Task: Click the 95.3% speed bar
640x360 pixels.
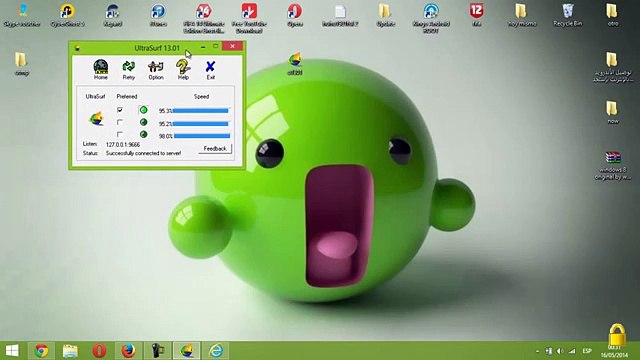Action: pyautogui.click(x=201, y=111)
